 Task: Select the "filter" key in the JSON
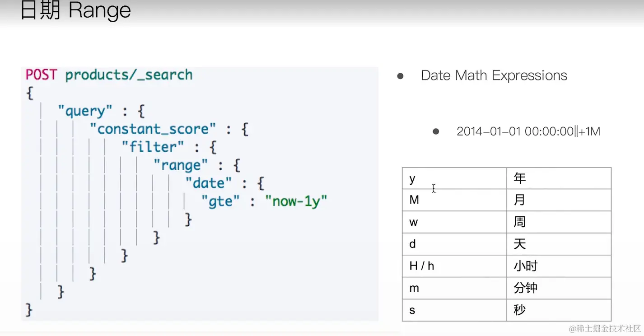(x=153, y=147)
